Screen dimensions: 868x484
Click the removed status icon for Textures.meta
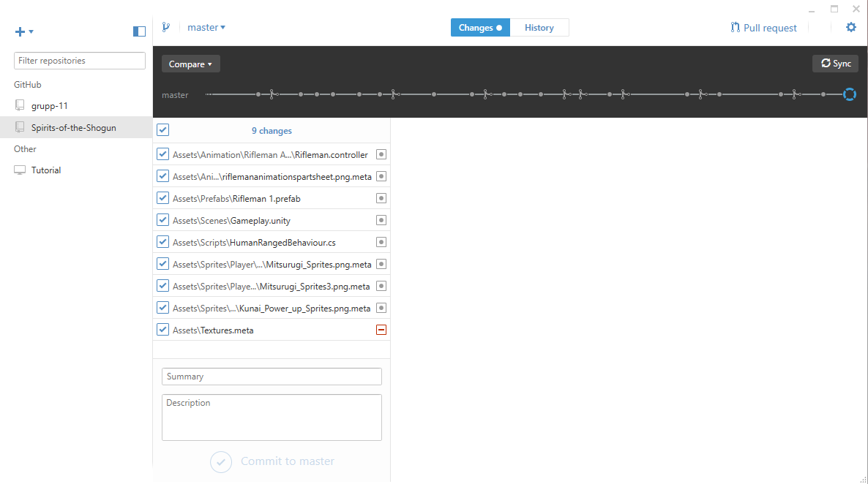(x=381, y=329)
